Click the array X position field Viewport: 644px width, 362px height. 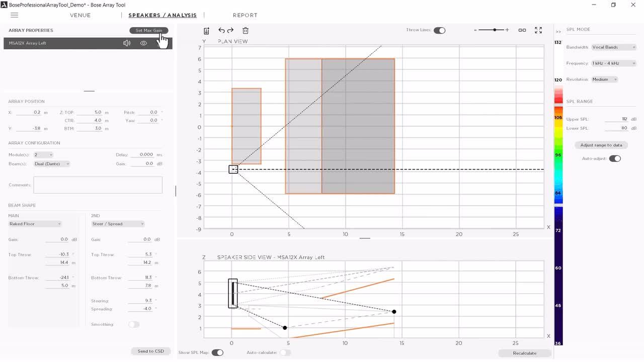point(29,113)
